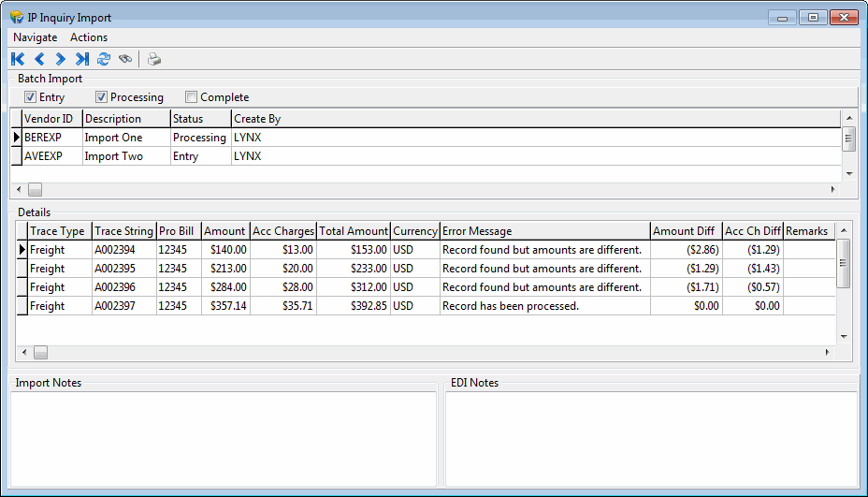
Task: Select the AVEEXP Import Two row
Action: (x=112, y=156)
